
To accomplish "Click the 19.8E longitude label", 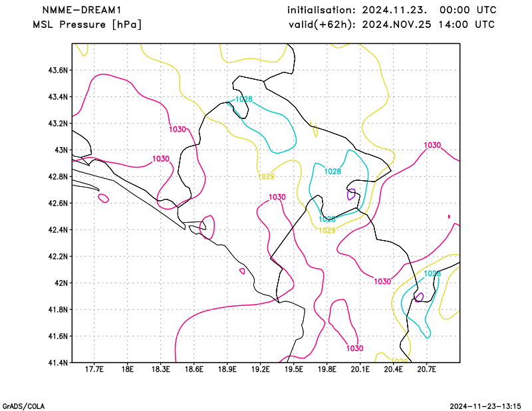I will tap(327, 369).
